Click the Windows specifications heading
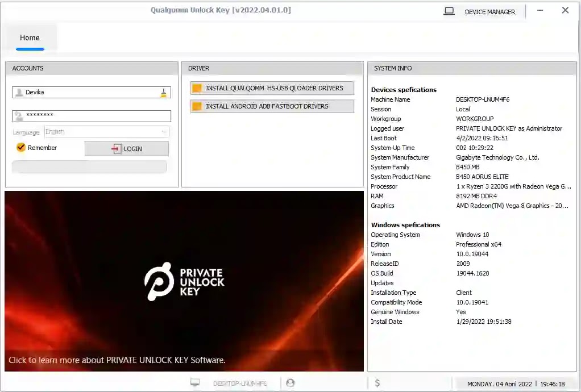Image resolution: width=581 pixels, height=392 pixels. [x=405, y=224]
